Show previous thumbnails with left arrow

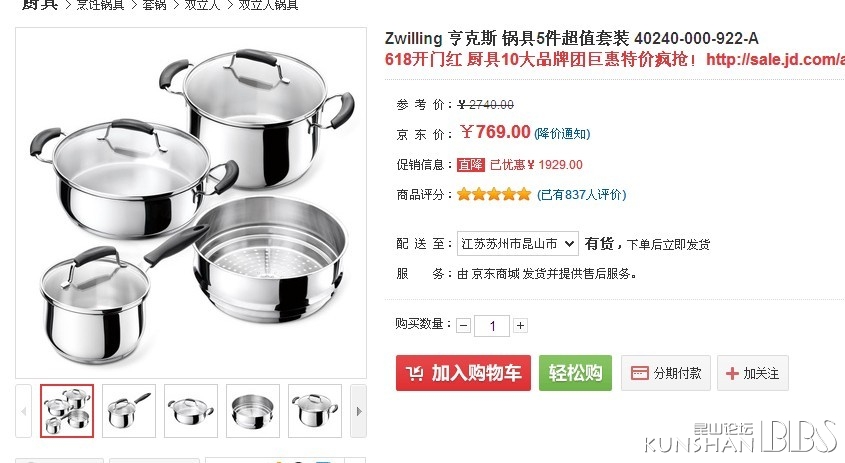[x=23, y=411]
